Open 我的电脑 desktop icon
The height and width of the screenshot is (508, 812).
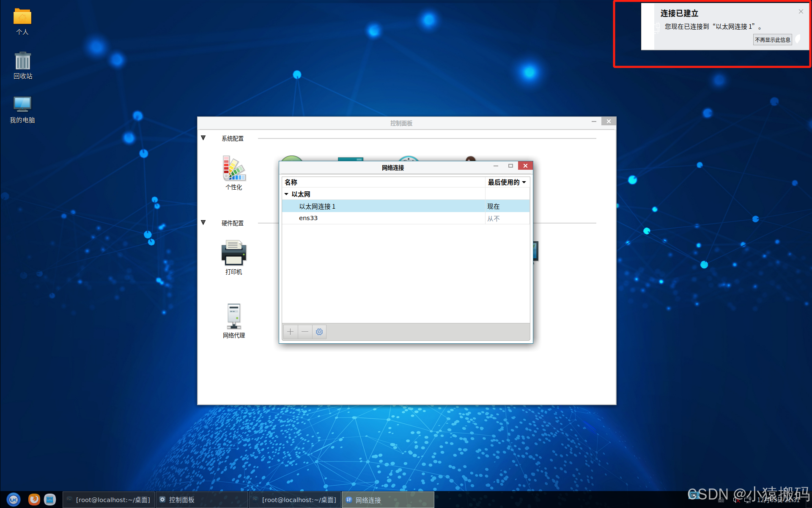[22, 105]
